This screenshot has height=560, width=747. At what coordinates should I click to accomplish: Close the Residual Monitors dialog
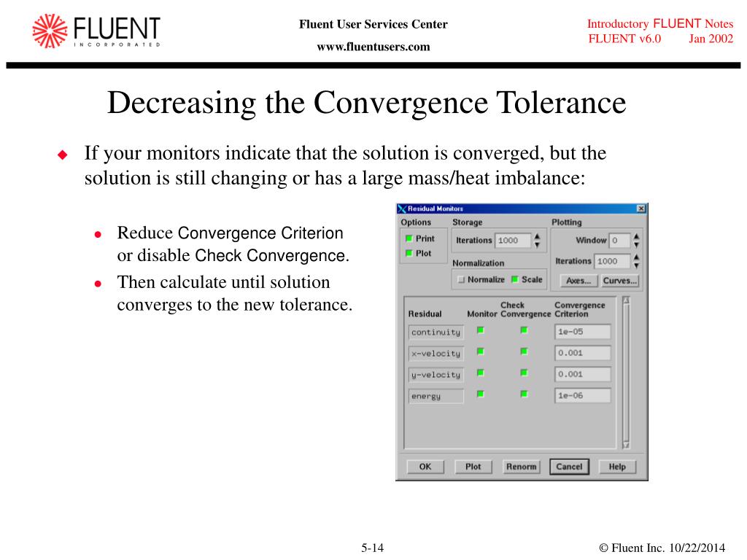[641, 209]
